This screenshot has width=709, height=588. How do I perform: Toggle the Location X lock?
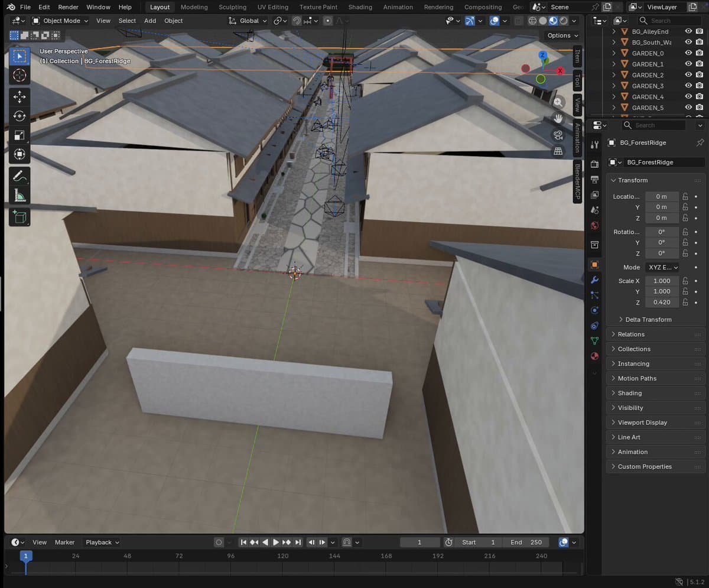click(x=685, y=196)
